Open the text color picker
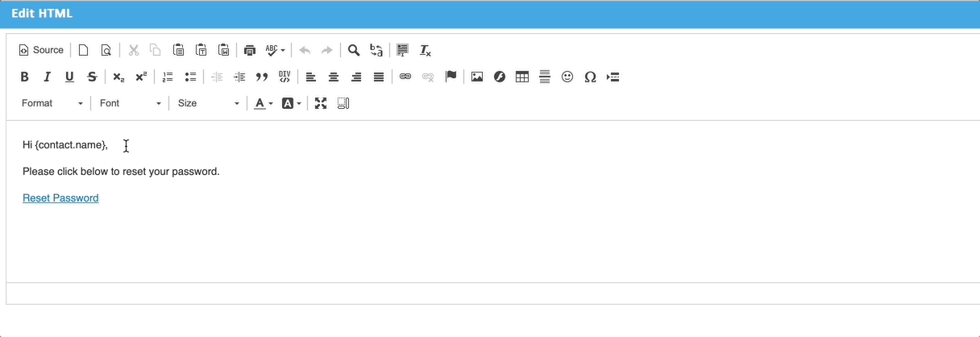This screenshot has height=337, width=980. pos(264,103)
